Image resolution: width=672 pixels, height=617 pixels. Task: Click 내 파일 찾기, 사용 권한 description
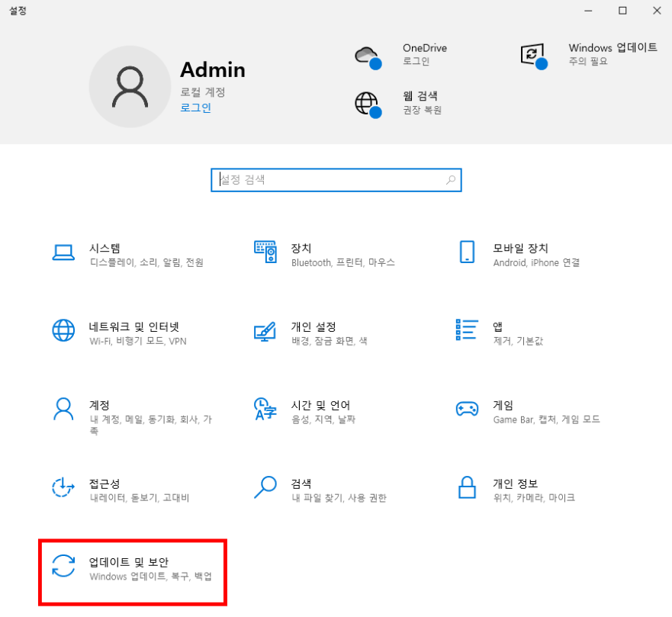[339, 498]
